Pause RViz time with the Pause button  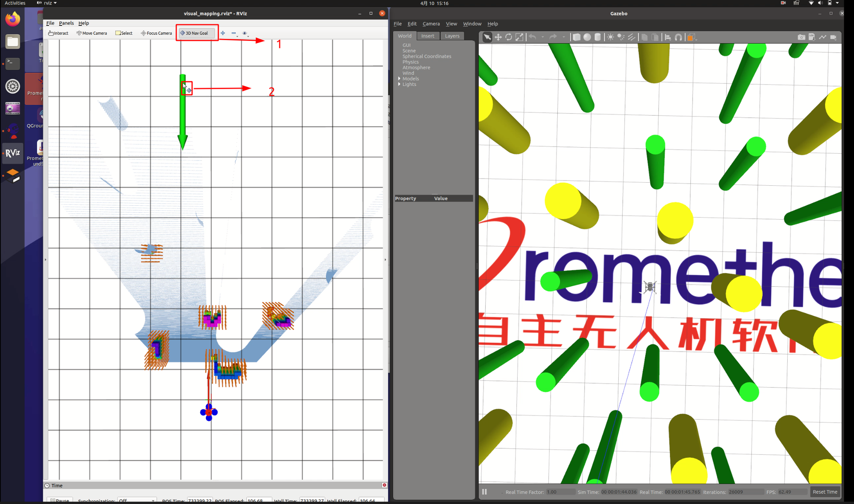60,500
